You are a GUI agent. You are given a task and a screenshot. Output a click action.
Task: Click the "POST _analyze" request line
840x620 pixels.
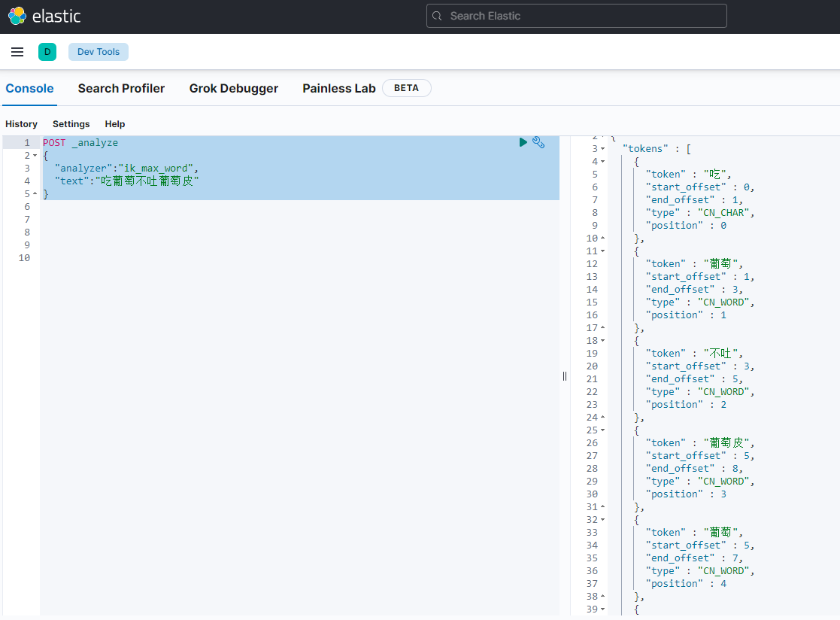point(80,142)
